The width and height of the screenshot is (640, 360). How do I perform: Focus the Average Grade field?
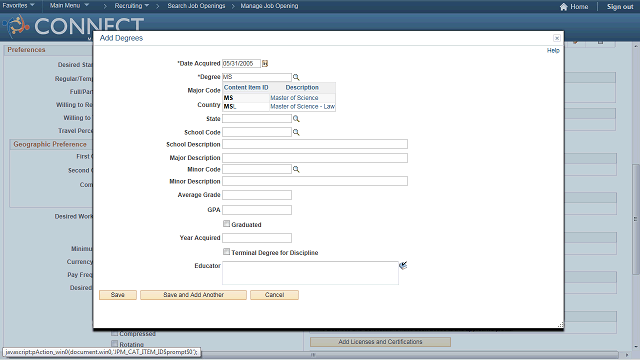point(257,195)
